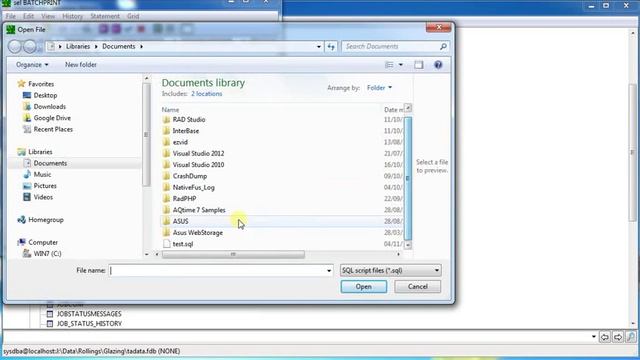Select Computer in navigation pane

(x=43, y=242)
